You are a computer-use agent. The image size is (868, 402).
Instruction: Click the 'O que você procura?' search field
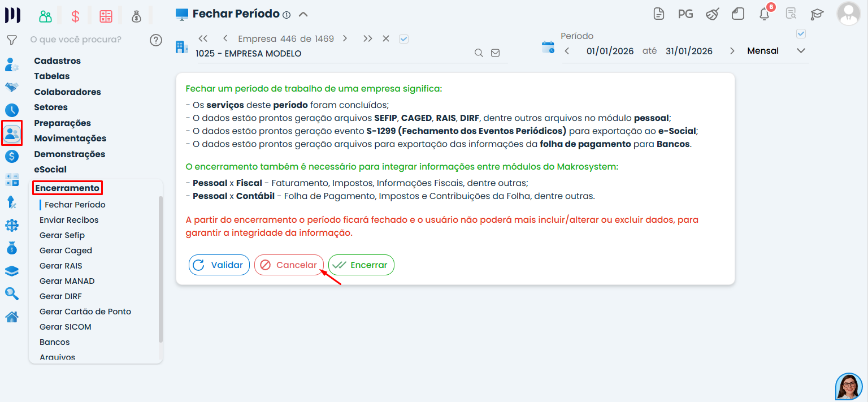point(76,40)
